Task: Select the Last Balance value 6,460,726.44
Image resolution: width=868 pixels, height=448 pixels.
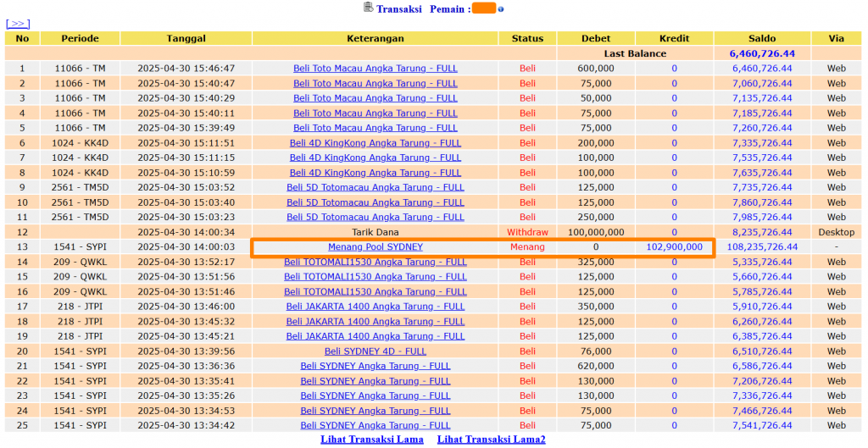Action: tap(762, 53)
